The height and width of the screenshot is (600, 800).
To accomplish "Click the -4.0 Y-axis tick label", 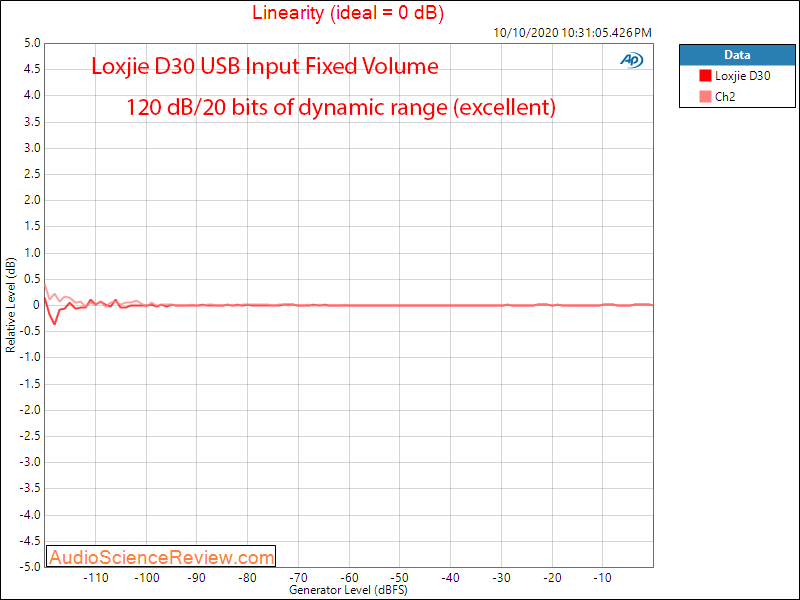I will pos(30,514).
